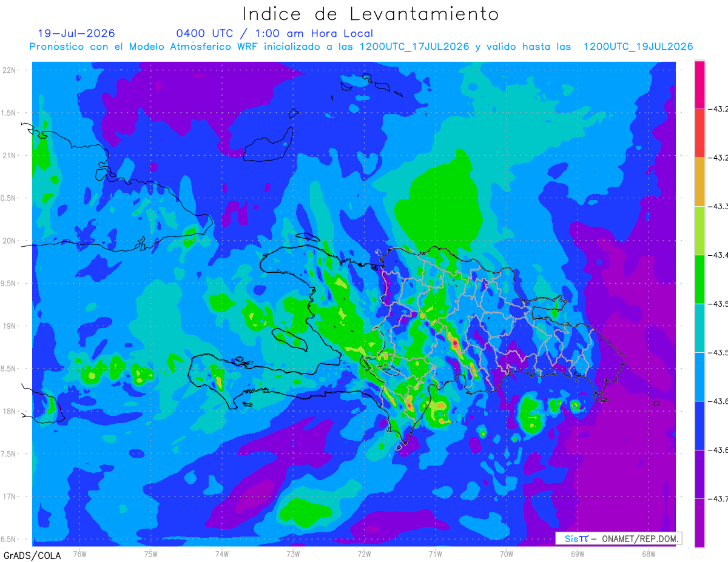
Task: Click the "70W" longitude label
Action: (x=506, y=554)
